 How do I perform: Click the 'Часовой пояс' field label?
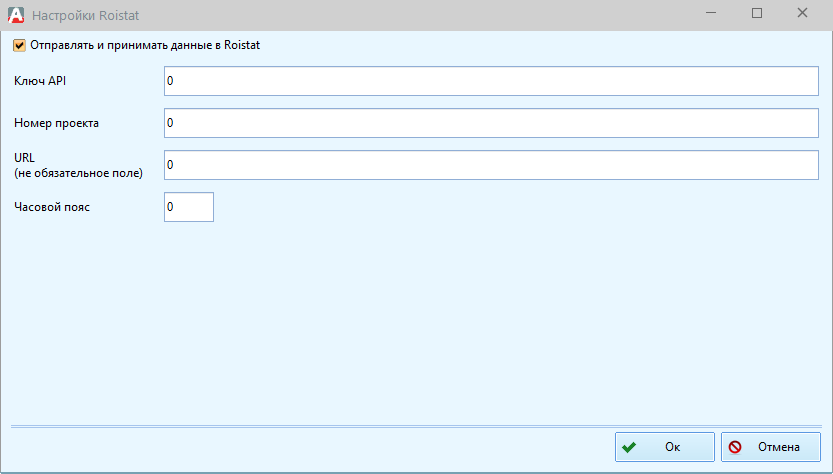click(52, 207)
